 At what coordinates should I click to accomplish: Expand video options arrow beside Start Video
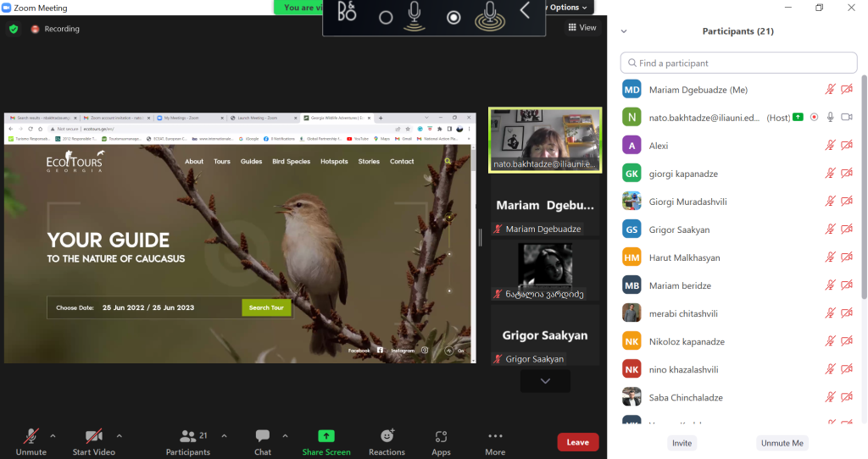tap(119, 436)
